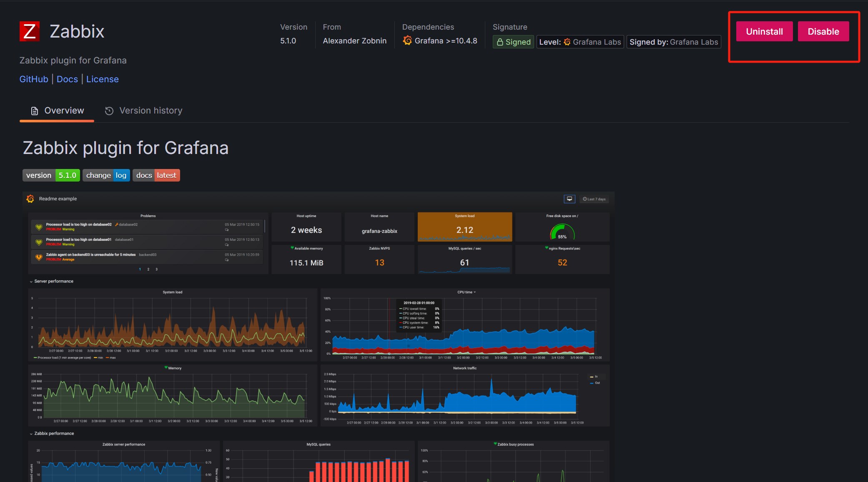Click the Network traffic 'Out' legend entry
The height and width of the screenshot is (482, 868).
tap(595, 383)
